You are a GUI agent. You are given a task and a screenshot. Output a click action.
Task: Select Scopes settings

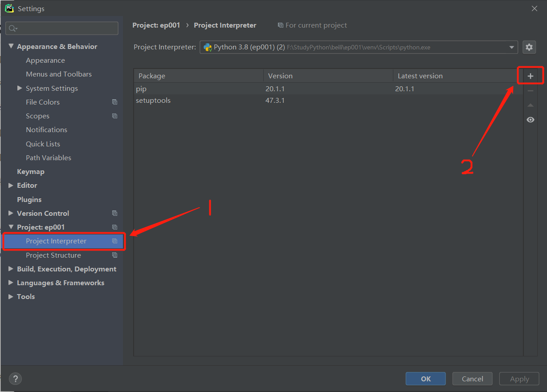coord(37,116)
